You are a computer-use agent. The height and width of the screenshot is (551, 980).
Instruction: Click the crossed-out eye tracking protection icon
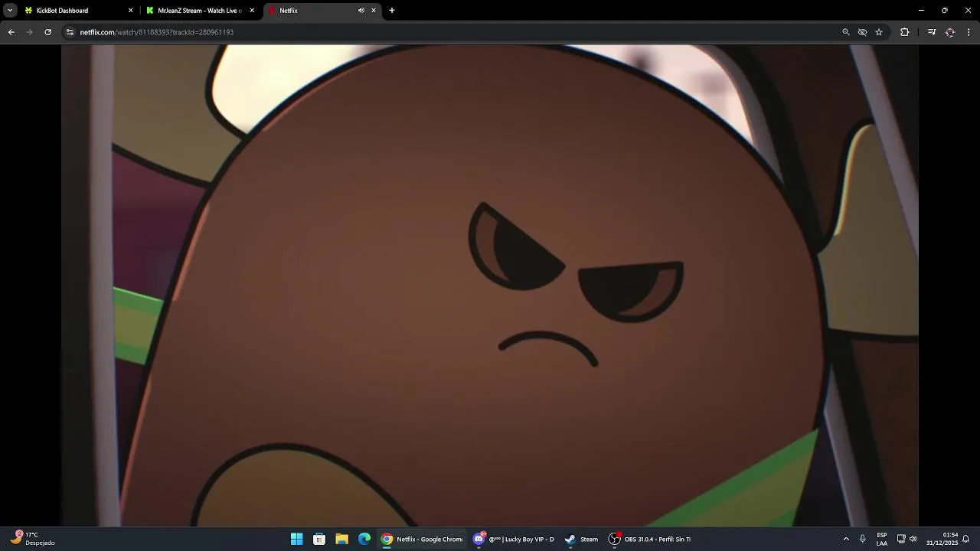tap(862, 32)
